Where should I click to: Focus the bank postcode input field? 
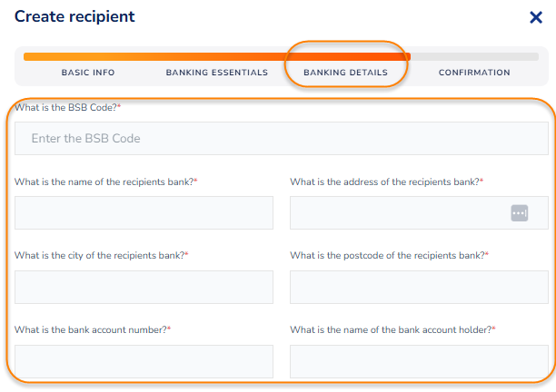(419, 288)
